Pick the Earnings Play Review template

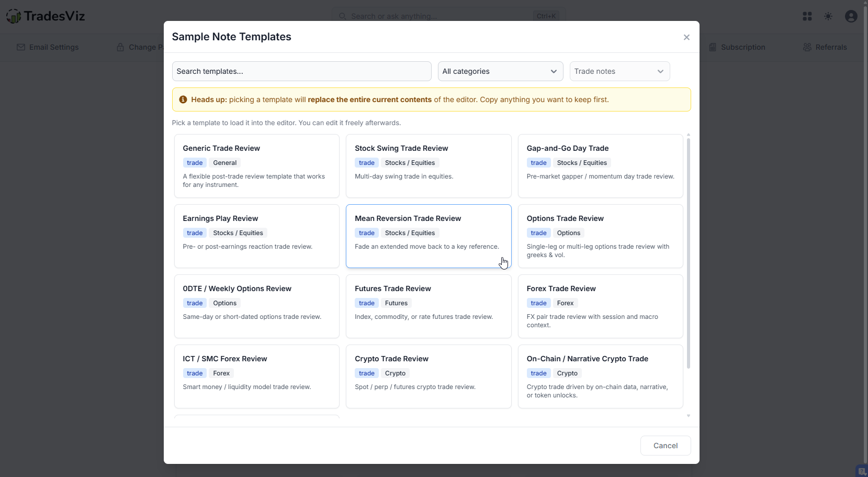pyautogui.click(x=257, y=236)
